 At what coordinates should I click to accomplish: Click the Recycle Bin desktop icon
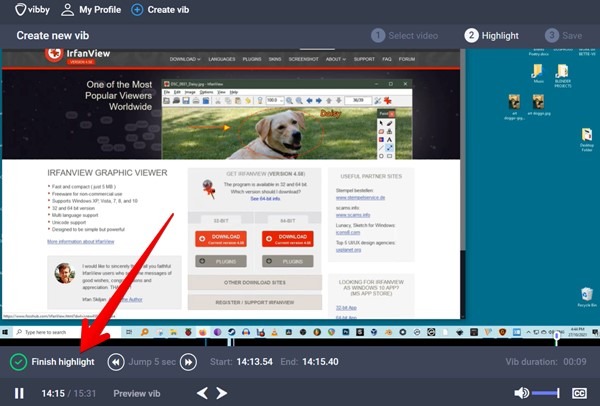click(x=587, y=297)
